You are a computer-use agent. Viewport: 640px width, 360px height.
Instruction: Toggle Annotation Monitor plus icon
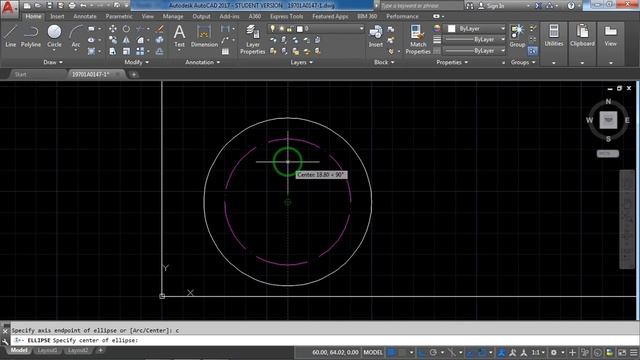coord(572,352)
